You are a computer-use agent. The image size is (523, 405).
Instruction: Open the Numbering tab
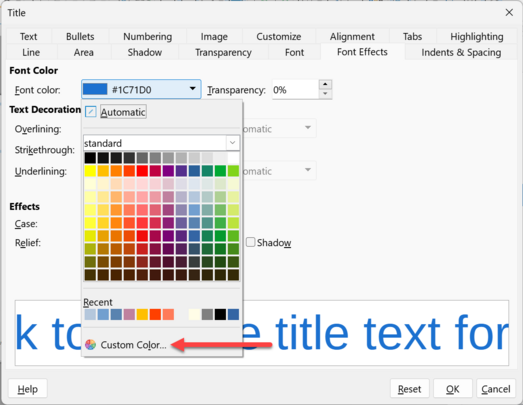(x=147, y=36)
